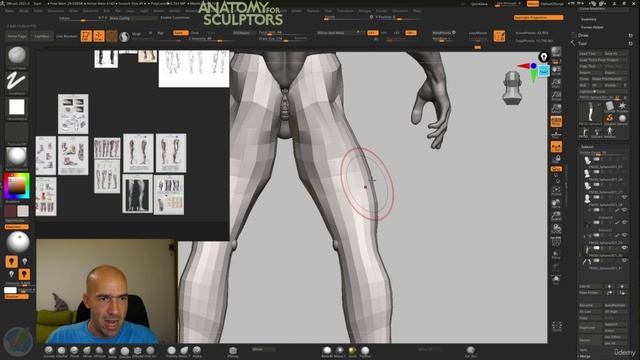
Task: Expand the Curve Helper section
Action: 592,27
